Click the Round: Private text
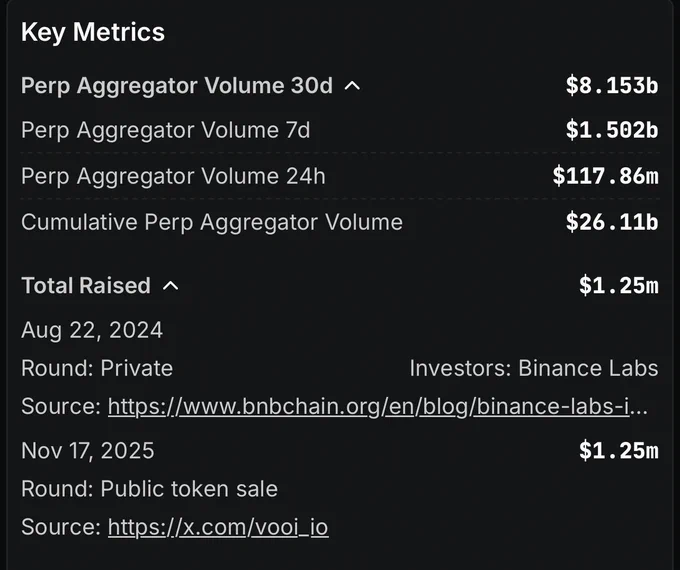The width and height of the screenshot is (680, 570). pyautogui.click(x=97, y=368)
